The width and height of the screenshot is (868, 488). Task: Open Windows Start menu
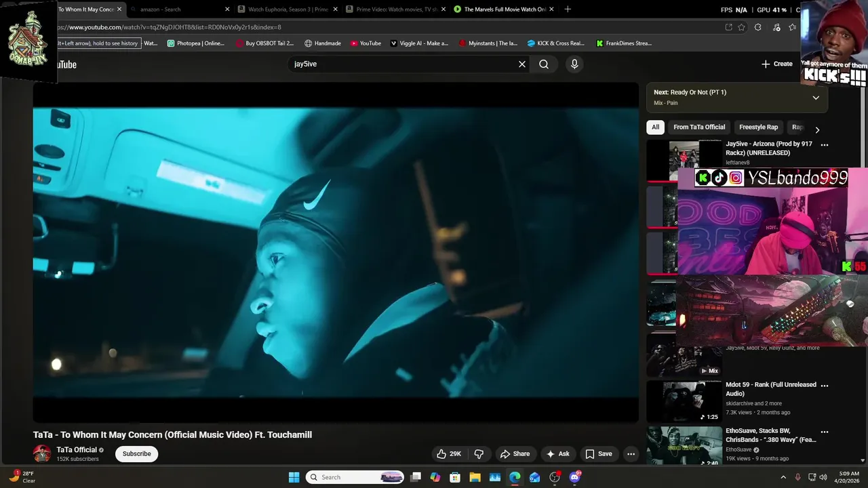[294, 477]
